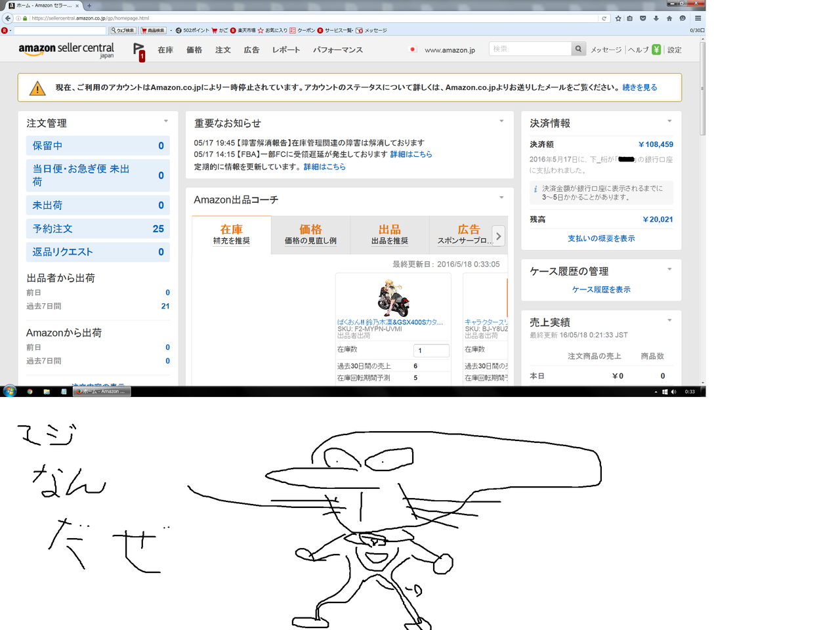The width and height of the screenshot is (840, 630).
Task: Open the Rakuten toolbar dropdown arrow
Action: pos(10,30)
